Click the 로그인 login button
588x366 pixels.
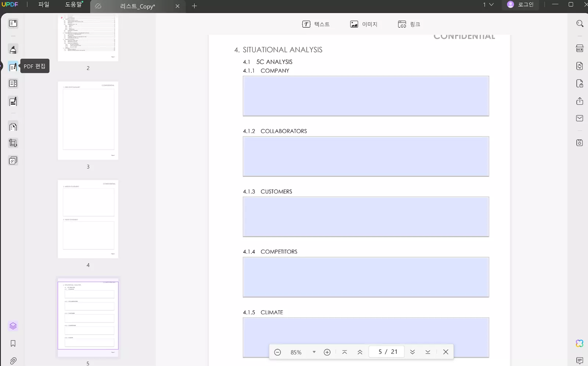(520, 5)
